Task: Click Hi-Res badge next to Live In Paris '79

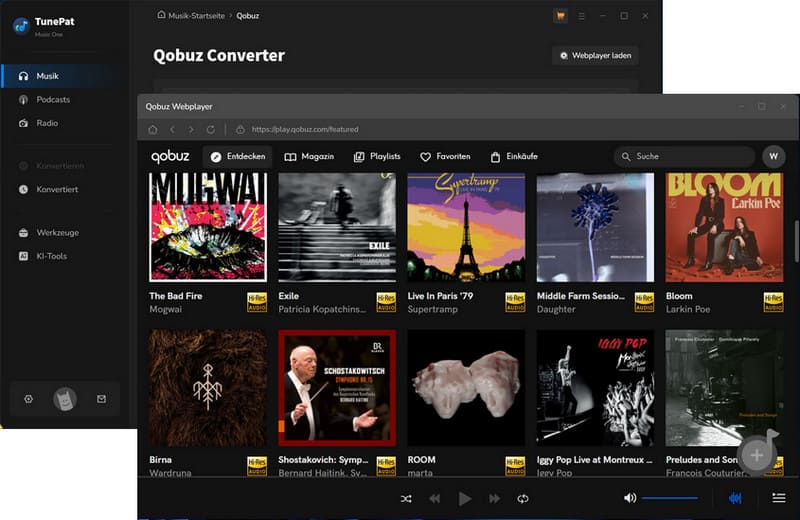Action: (x=515, y=302)
